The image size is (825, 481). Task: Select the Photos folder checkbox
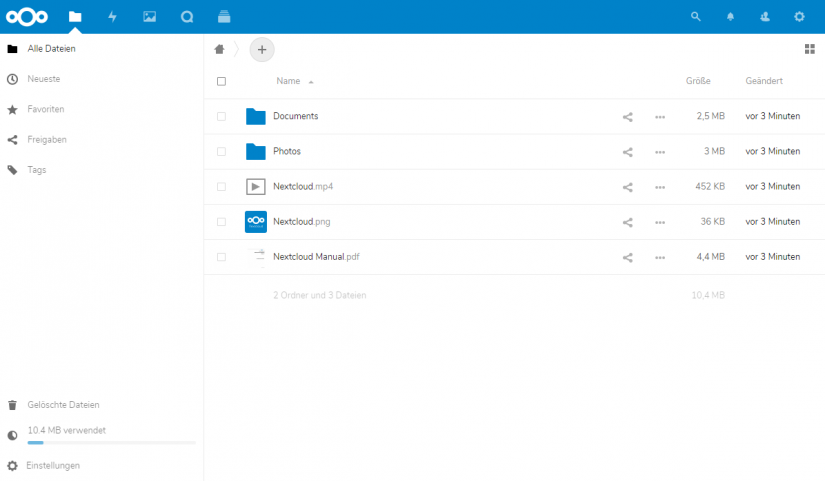221,152
